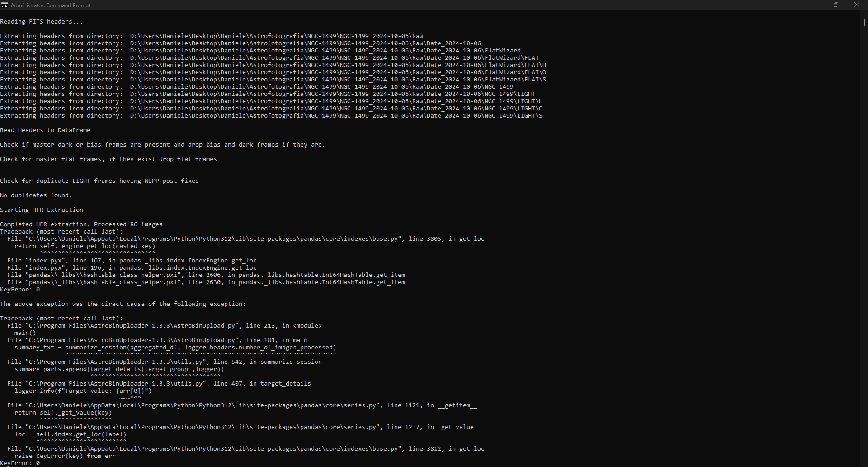
Task: Click the path ending in 'FLAT\O'
Action: (338, 72)
